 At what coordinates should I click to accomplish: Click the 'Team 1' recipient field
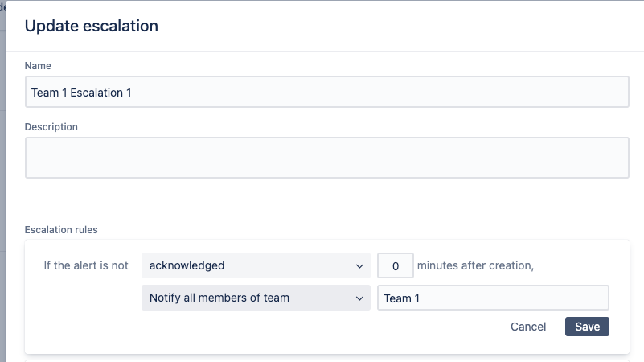492,298
